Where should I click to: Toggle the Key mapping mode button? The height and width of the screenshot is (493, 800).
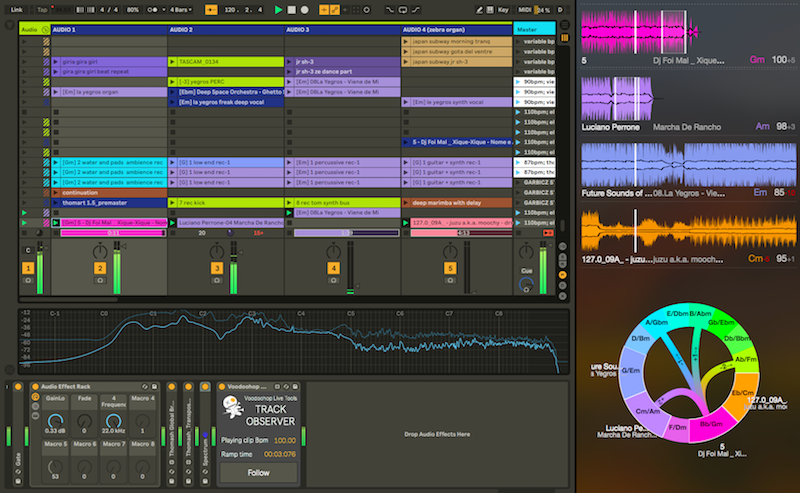click(x=503, y=10)
